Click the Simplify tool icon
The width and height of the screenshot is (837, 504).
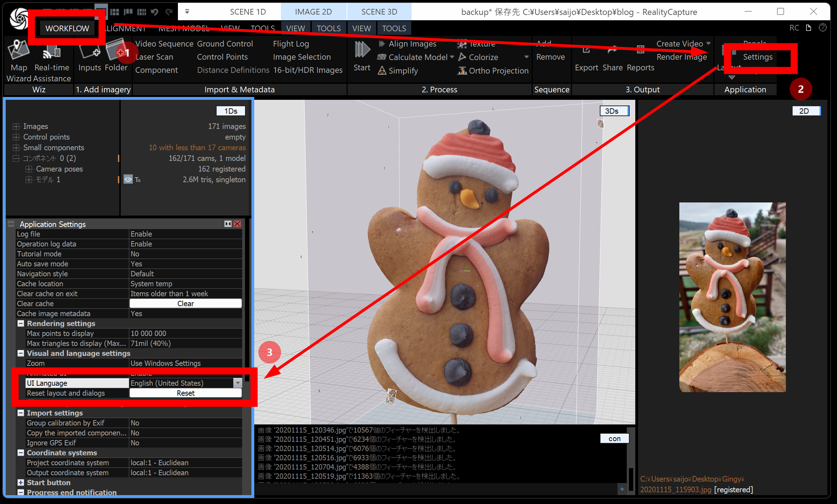[x=382, y=71]
